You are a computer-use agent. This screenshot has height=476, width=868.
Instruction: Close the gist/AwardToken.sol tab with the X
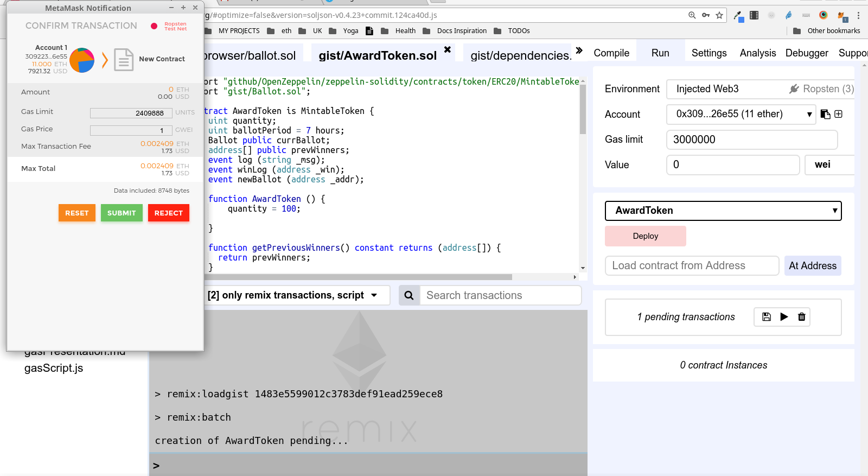[x=448, y=49]
